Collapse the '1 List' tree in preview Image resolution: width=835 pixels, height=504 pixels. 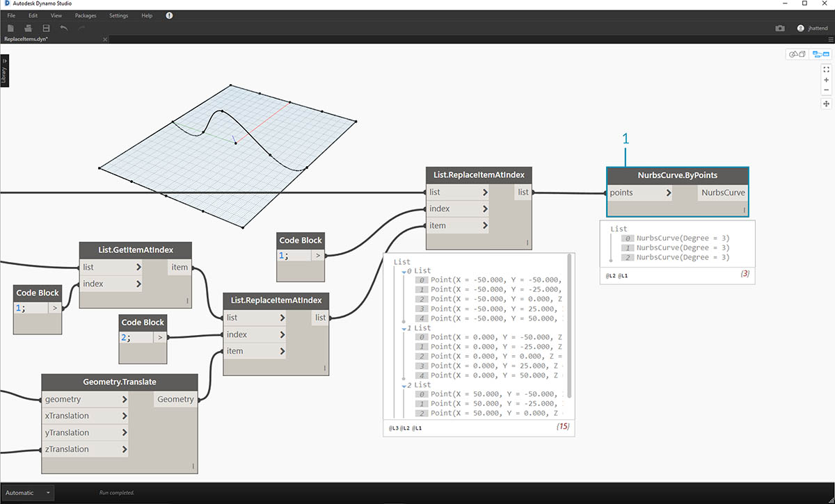[402, 328]
